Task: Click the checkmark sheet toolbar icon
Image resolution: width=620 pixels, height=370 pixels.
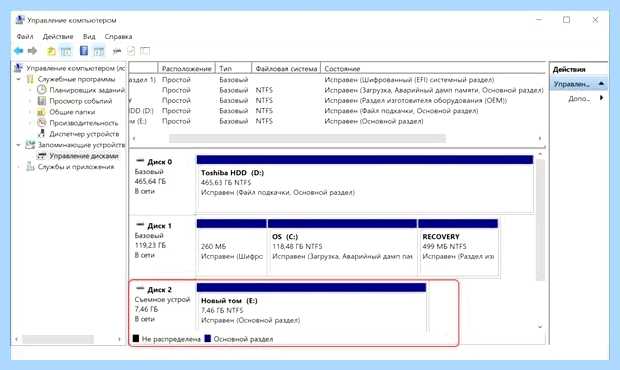Action: click(x=131, y=51)
